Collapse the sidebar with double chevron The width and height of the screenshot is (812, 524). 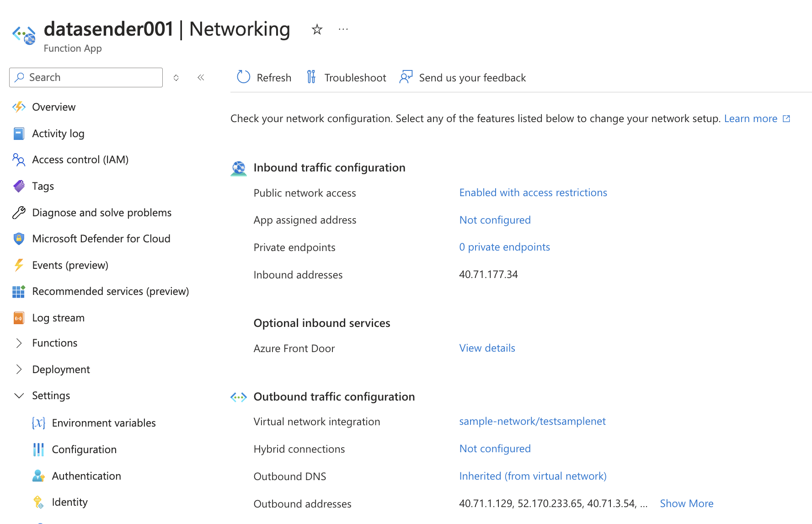coord(201,77)
